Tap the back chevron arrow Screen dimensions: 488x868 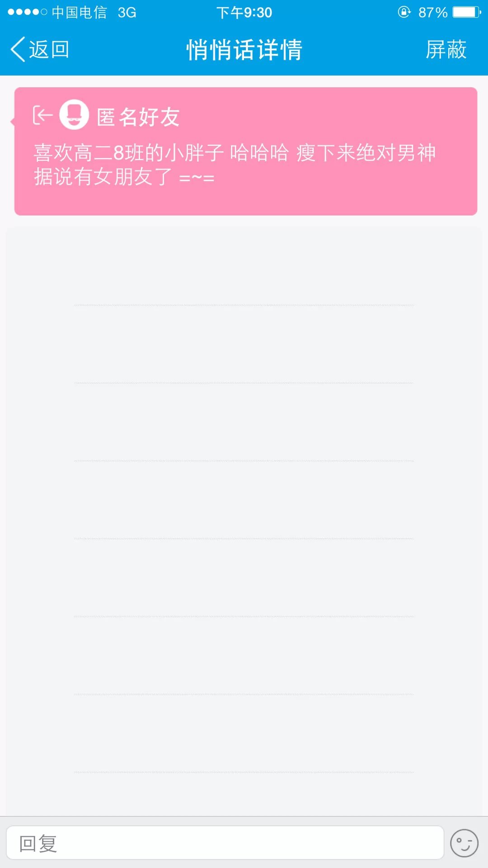coord(18,49)
